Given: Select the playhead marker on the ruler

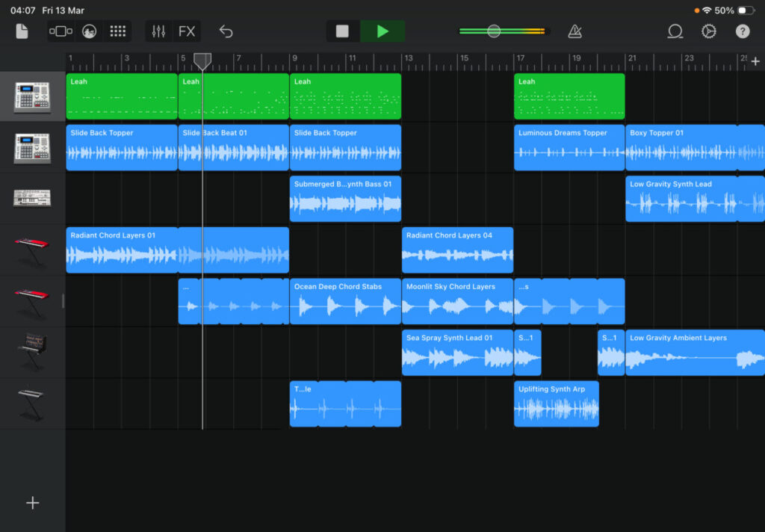Looking at the screenshot, I should [x=202, y=61].
